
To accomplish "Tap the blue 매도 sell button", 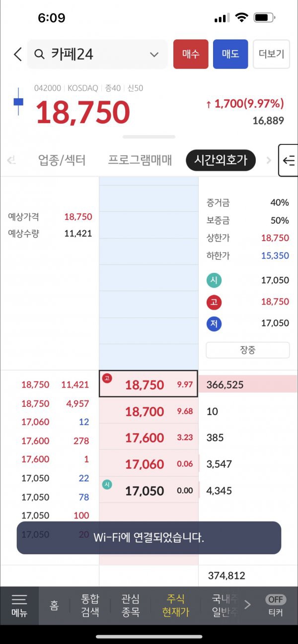I will pyautogui.click(x=230, y=54).
